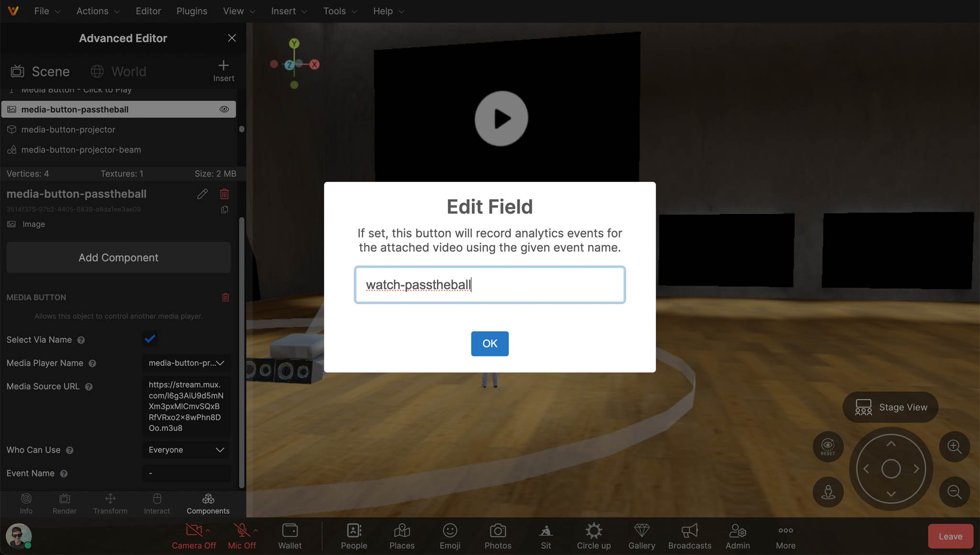The image size is (980, 555).
Task: Open the People panel
Action: (354, 536)
